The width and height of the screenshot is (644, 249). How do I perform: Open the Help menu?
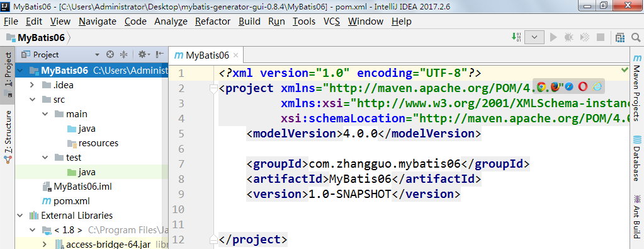401,21
